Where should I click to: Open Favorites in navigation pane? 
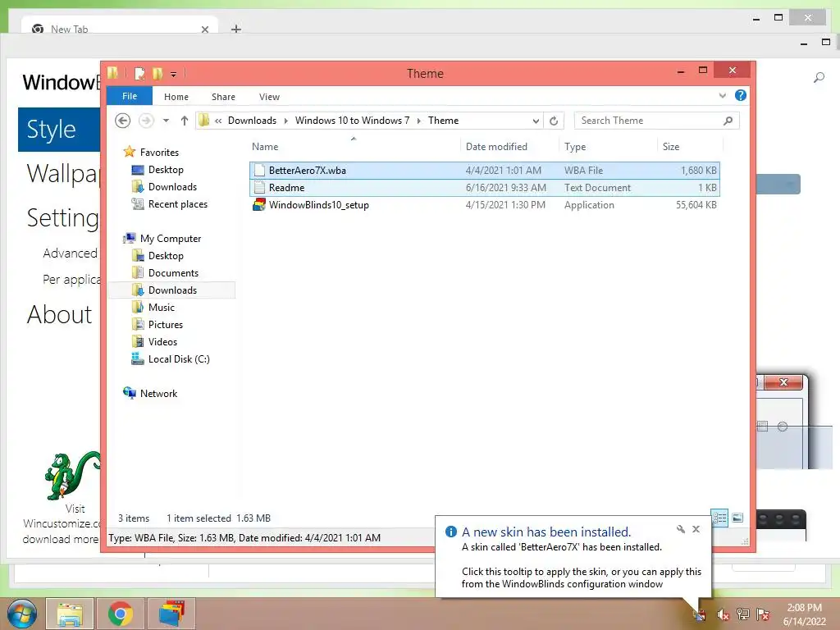(159, 152)
